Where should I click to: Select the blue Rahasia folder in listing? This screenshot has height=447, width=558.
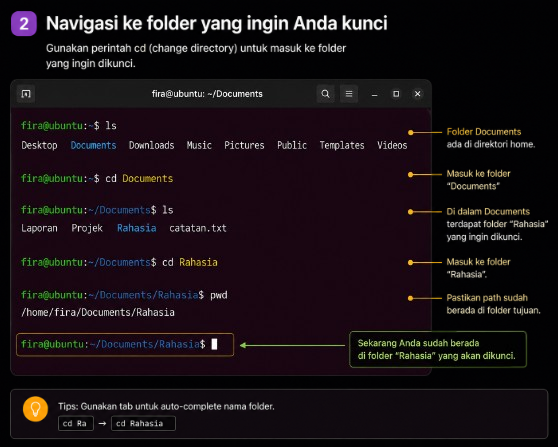point(137,228)
